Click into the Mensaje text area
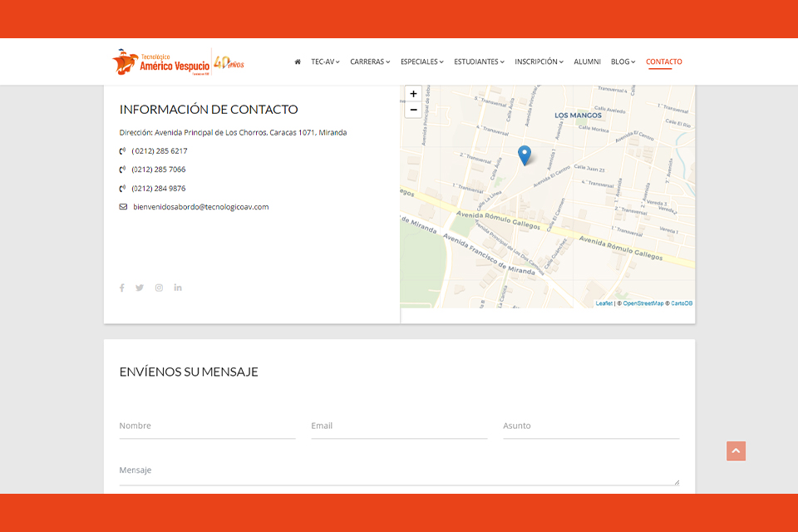798x532 pixels. tap(399, 471)
